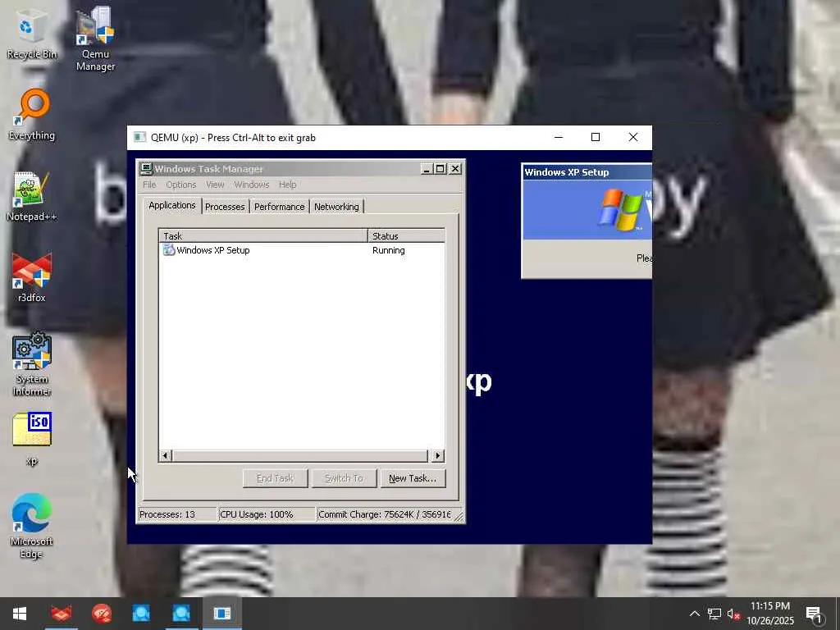Switch to the Networking tab
The image size is (840, 630).
[336, 207]
